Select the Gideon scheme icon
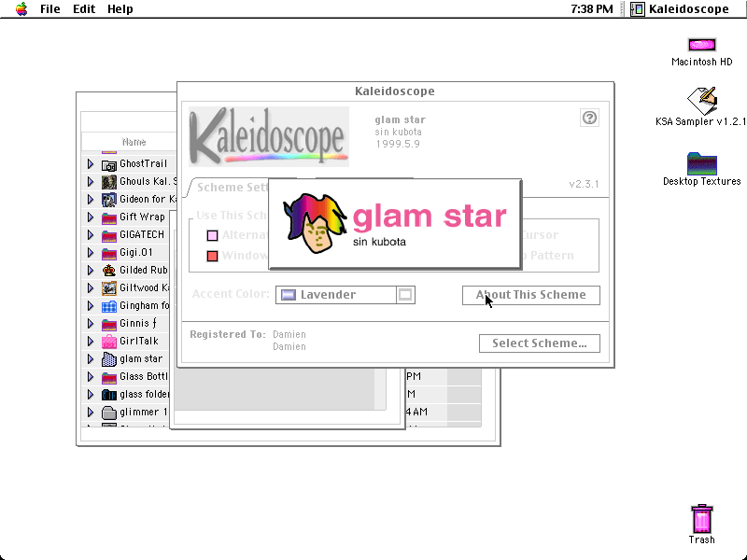 pos(109,200)
